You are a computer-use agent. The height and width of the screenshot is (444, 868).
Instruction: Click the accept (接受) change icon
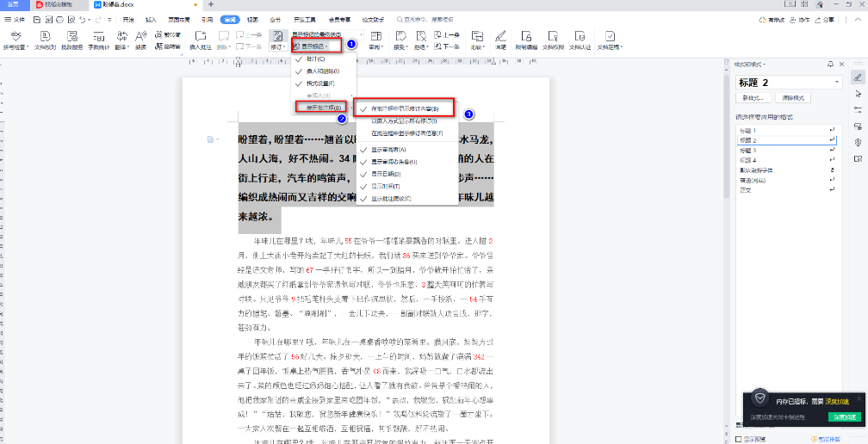point(400,35)
